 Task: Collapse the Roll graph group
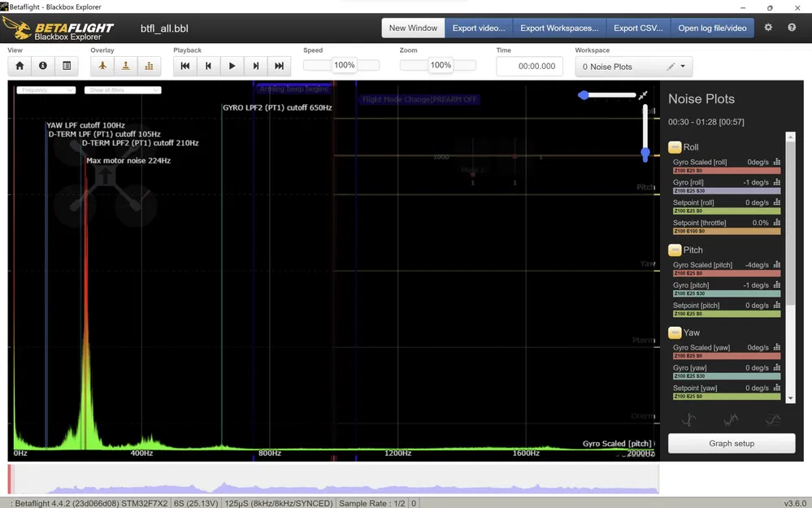click(675, 147)
